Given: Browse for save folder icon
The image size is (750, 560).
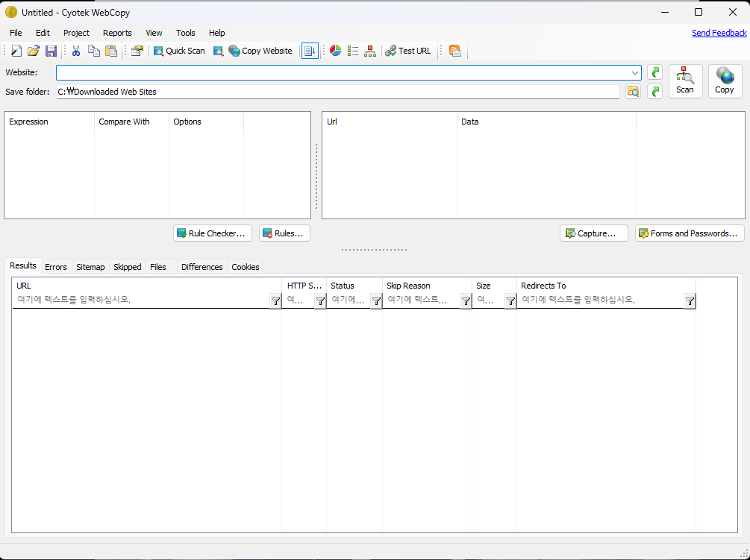Looking at the screenshot, I should pyautogui.click(x=633, y=91).
